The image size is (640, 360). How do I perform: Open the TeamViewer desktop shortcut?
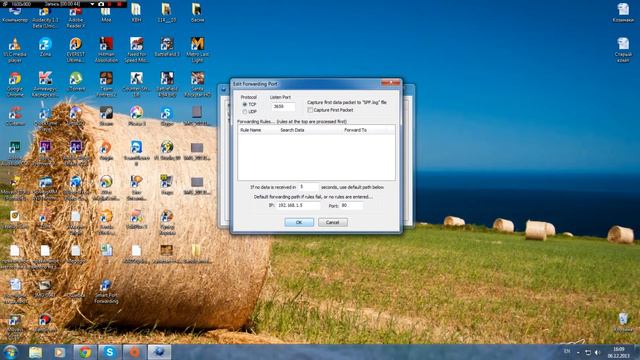(x=136, y=153)
